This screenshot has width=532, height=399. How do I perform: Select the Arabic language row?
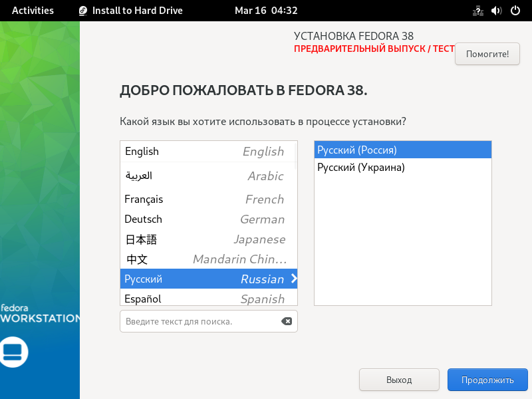[x=208, y=176]
